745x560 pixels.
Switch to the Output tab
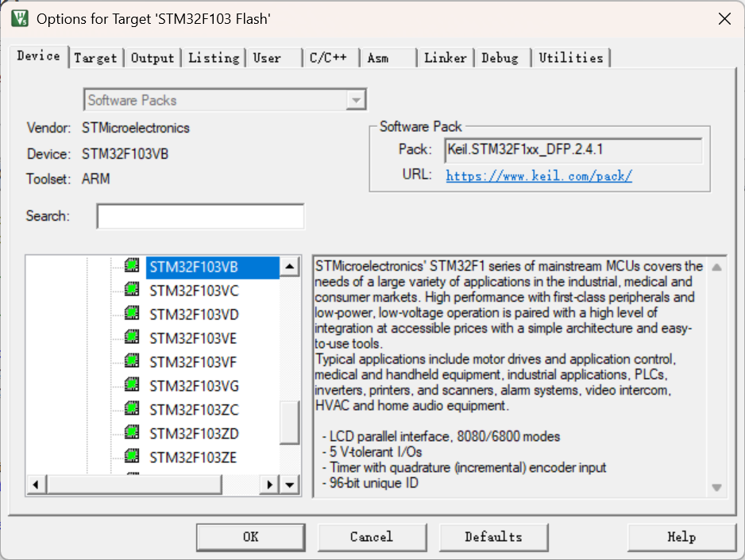click(152, 58)
